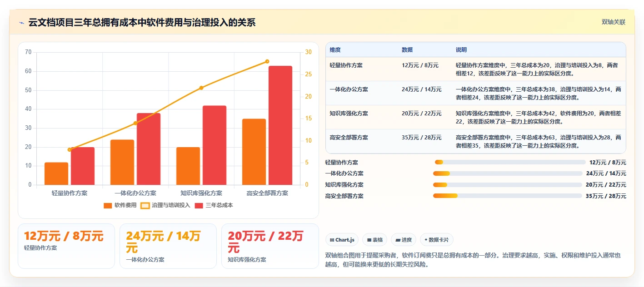Click the 知识库强化方案 progress bar
This screenshot has width=644, height=287.
[x=508, y=185]
